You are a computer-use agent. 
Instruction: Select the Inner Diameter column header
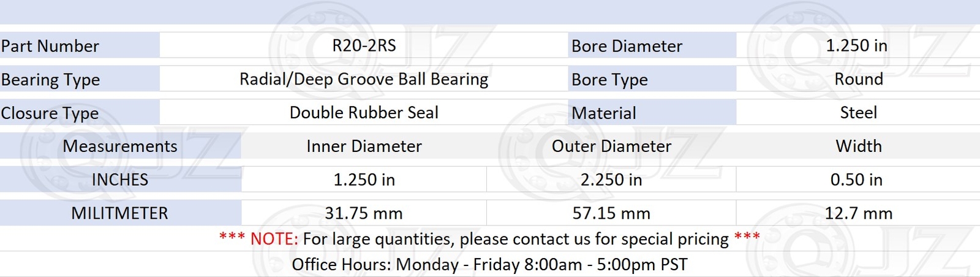pyautogui.click(x=364, y=146)
